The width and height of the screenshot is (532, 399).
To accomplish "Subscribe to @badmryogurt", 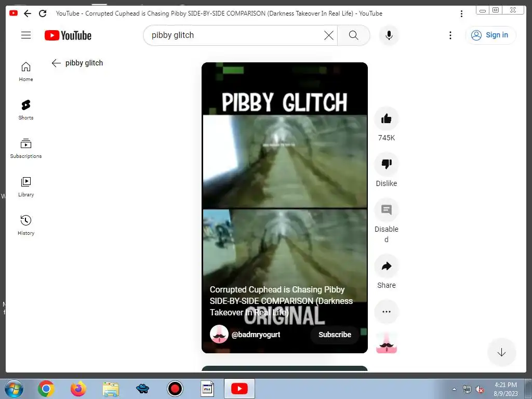I will point(335,335).
